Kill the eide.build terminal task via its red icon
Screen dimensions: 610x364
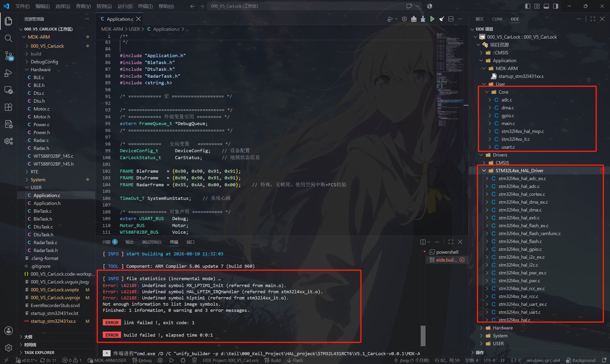coord(462,260)
